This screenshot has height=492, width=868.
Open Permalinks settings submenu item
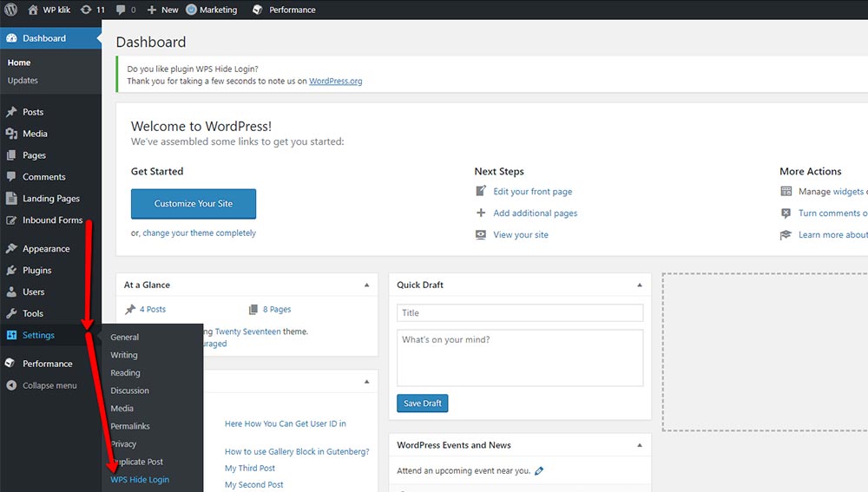click(130, 425)
